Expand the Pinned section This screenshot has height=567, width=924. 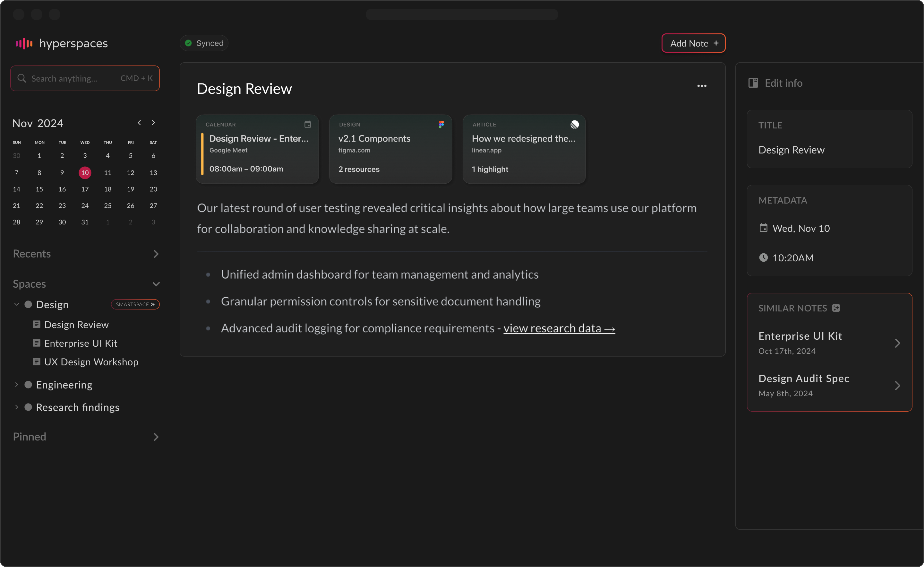[x=156, y=437]
